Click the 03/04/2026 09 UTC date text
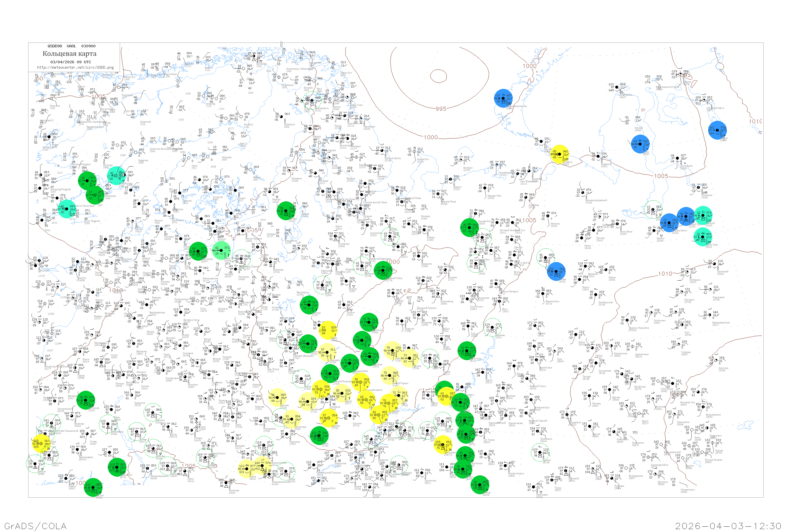 click(x=70, y=62)
